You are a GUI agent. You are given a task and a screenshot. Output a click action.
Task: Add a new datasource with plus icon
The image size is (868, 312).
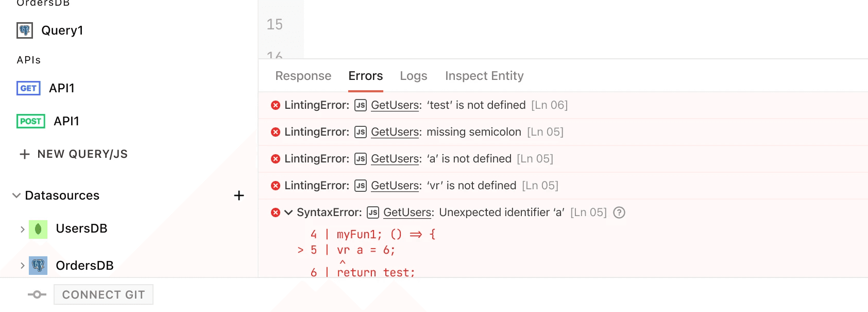pyautogui.click(x=239, y=195)
